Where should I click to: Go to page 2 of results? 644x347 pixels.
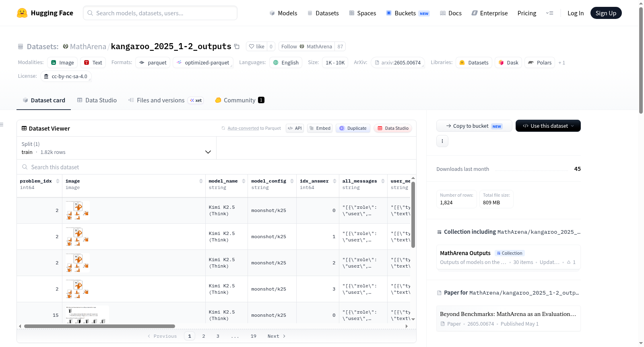point(204,336)
